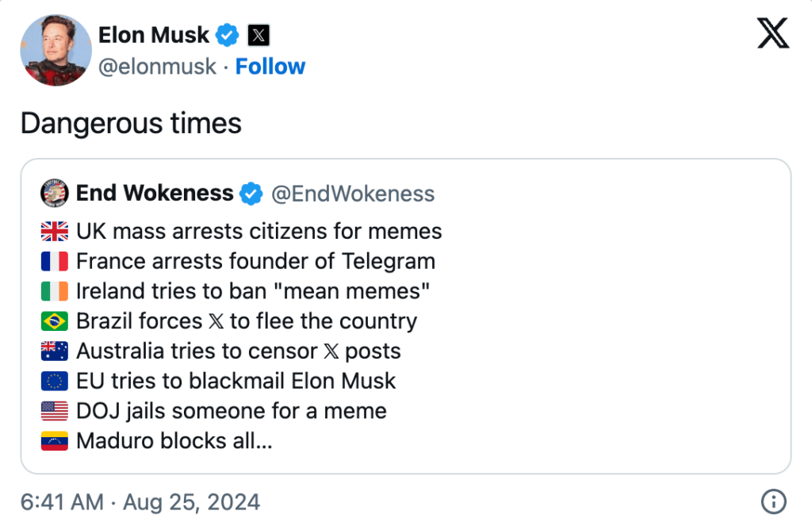Open the quoted tweet at 'France arrests founder' line
The height and width of the screenshot is (530, 812).
[255, 261]
